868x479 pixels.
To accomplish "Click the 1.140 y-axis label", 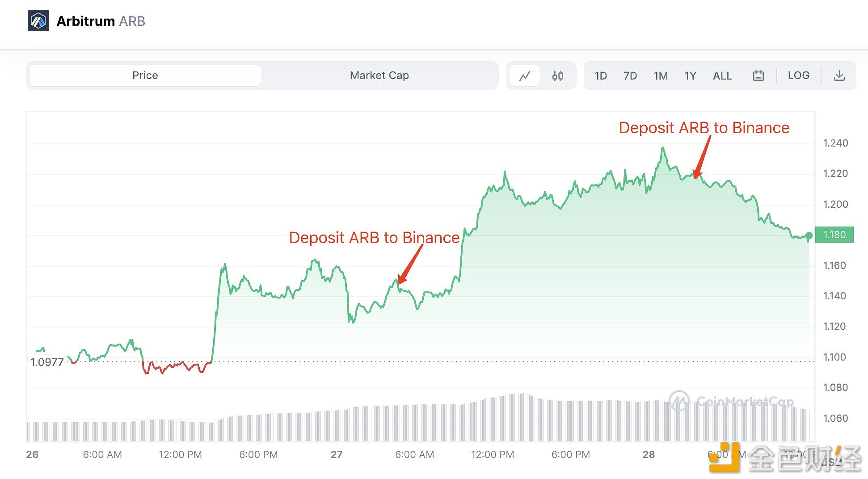I will pyautogui.click(x=834, y=296).
